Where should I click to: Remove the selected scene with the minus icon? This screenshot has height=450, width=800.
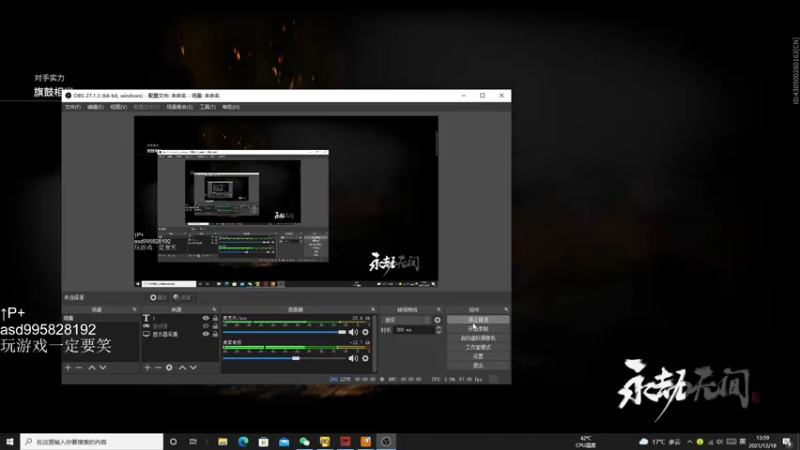tap(79, 367)
